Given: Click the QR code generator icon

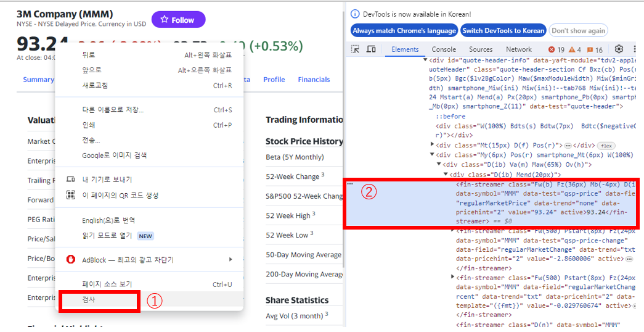Looking at the screenshot, I should click(71, 195).
